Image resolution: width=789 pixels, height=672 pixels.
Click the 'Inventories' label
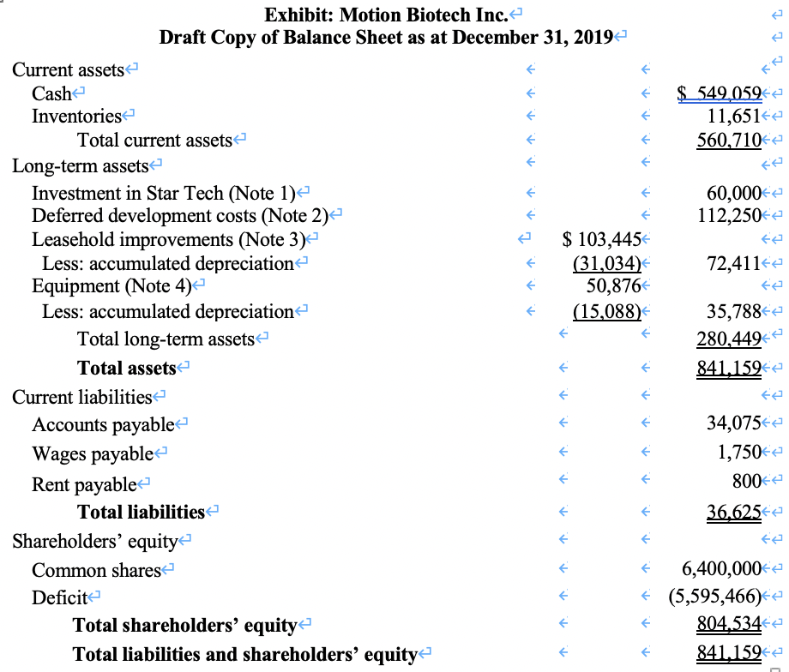click(76, 117)
